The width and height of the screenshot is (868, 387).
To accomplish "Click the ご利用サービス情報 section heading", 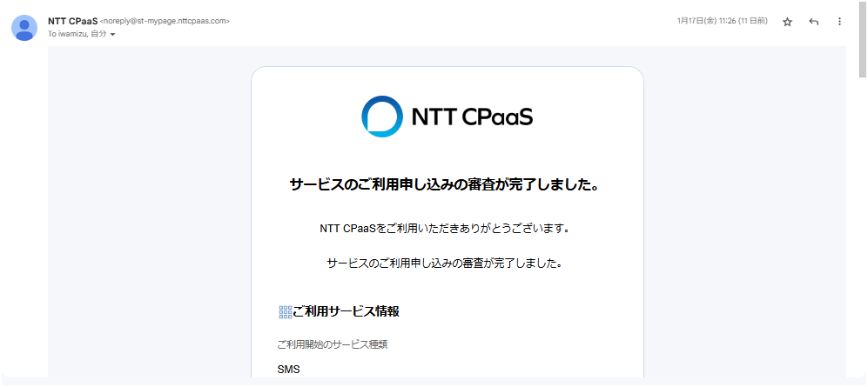I will (346, 312).
